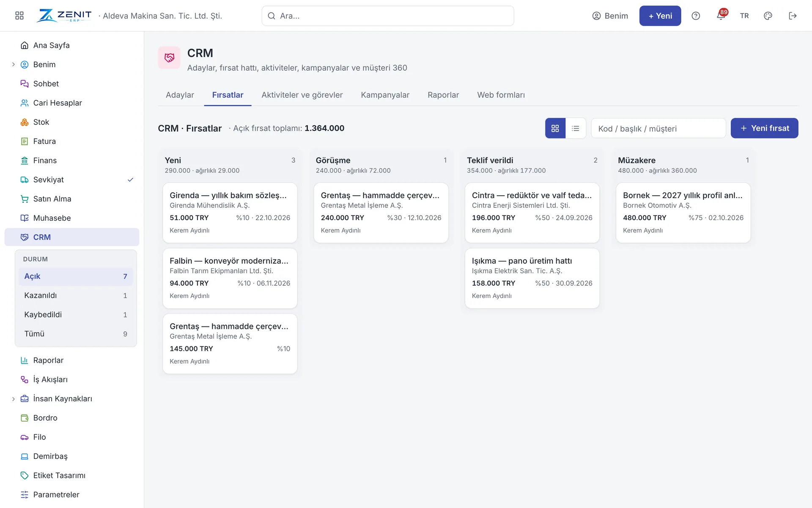Image resolution: width=812 pixels, height=508 pixels.
Task: Open the TR language selector
Action: point(744,16)
